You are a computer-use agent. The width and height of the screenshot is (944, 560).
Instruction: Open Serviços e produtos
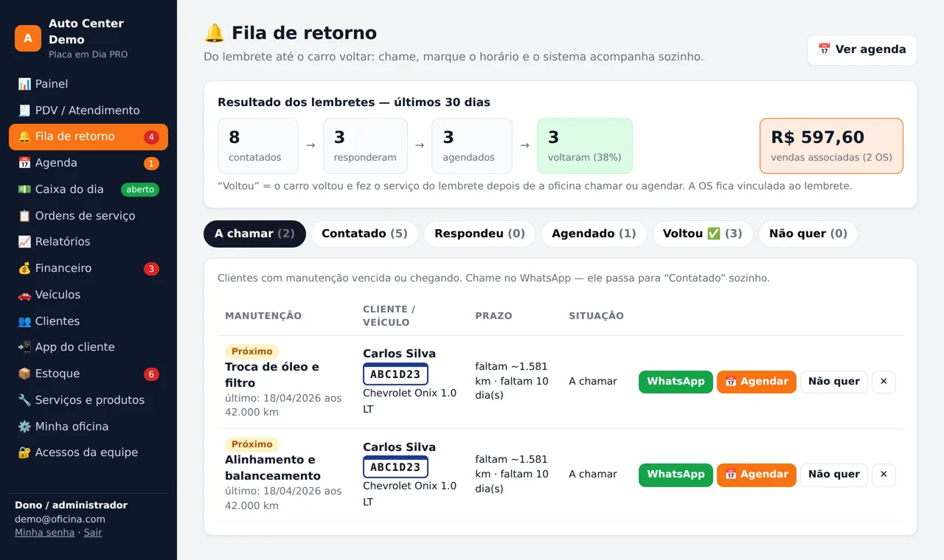pos(88,400)
